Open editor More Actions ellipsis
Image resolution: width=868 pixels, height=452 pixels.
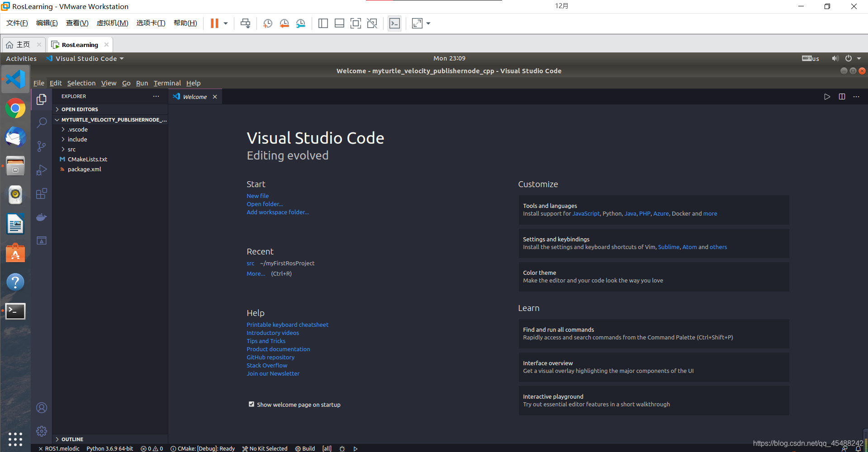coord(856,97)
